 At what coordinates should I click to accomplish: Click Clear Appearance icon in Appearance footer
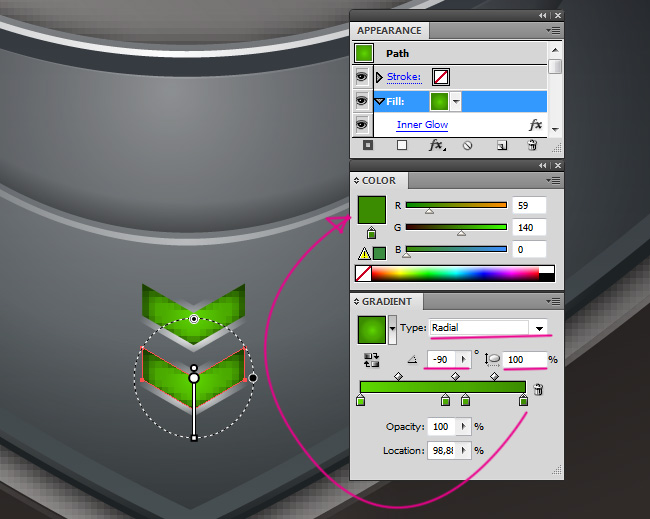click(467, 146)
